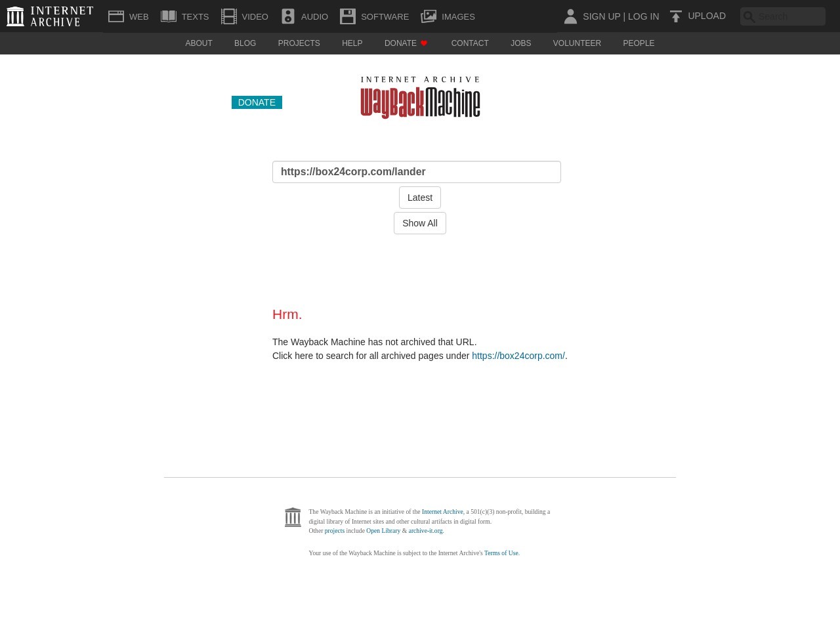Open the archive-it.org link
Screen dimensions: 840x630
[425, 531]
